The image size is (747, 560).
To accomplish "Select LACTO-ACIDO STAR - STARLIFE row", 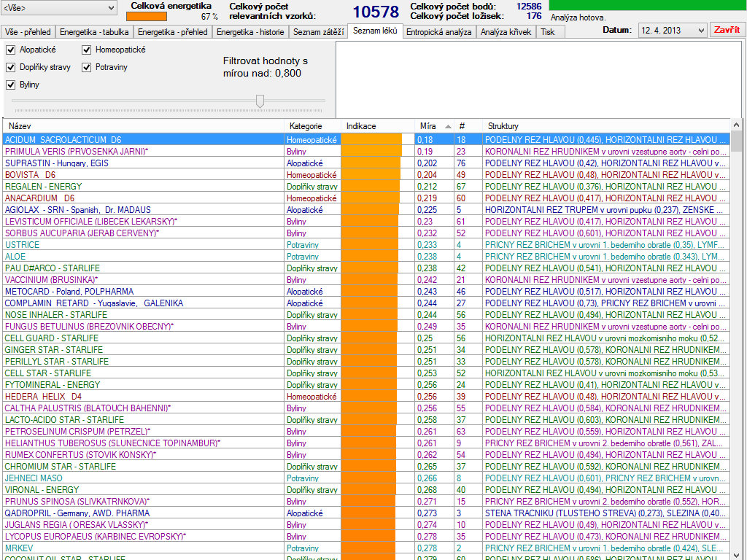I will point(366,420).
